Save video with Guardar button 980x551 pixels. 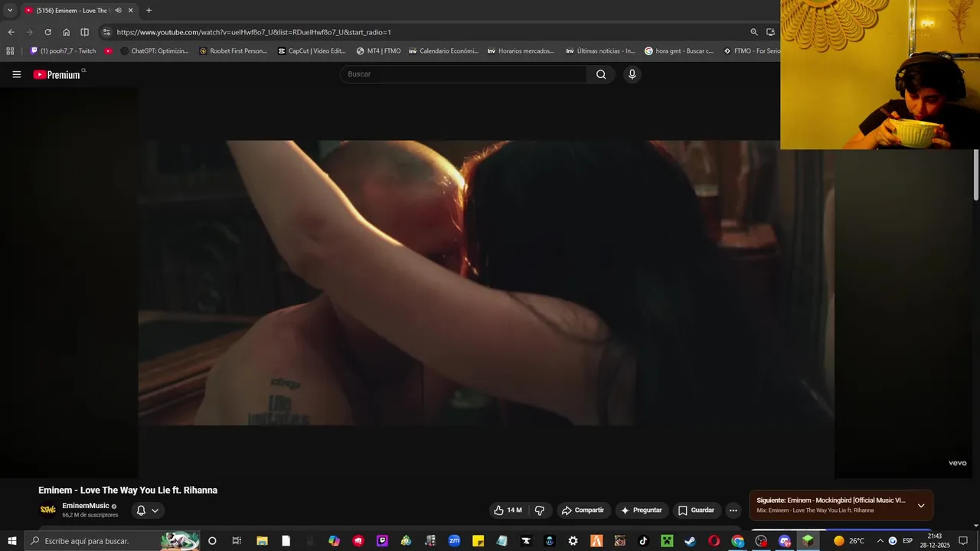coord(696,510)
